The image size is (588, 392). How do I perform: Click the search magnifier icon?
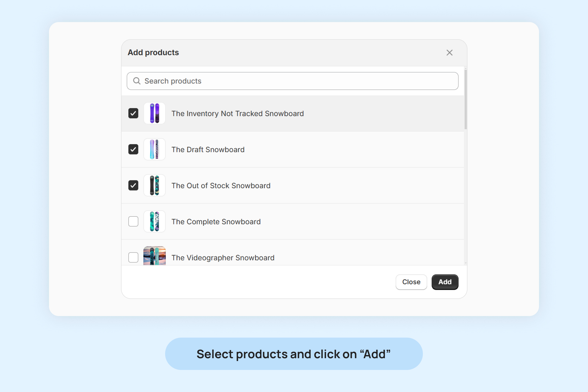click(136, 81)
